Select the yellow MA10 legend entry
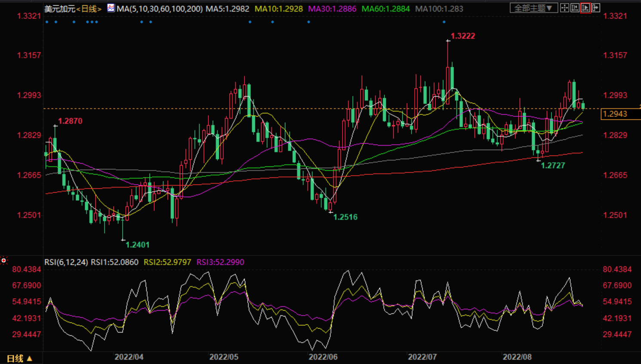 click(x=279, y=9)
